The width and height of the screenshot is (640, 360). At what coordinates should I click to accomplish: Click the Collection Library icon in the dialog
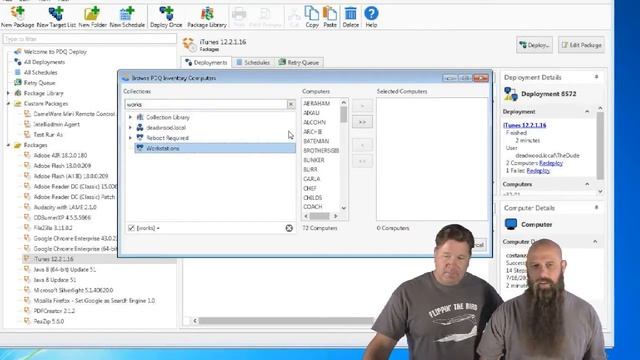coord(140,117)
